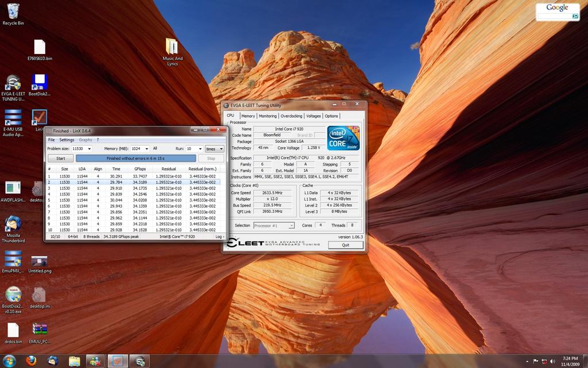Switch to LinX via its taskbar button

point(118,361)
